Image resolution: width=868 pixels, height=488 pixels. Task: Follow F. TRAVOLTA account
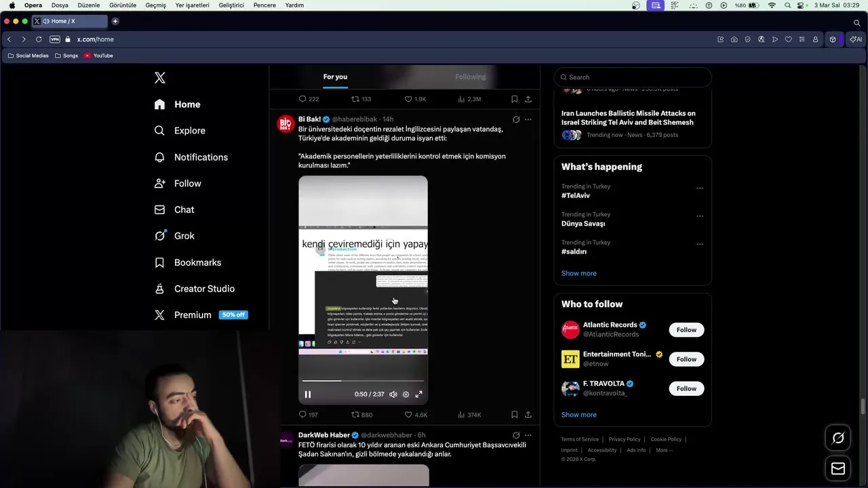tap(686, 388)
